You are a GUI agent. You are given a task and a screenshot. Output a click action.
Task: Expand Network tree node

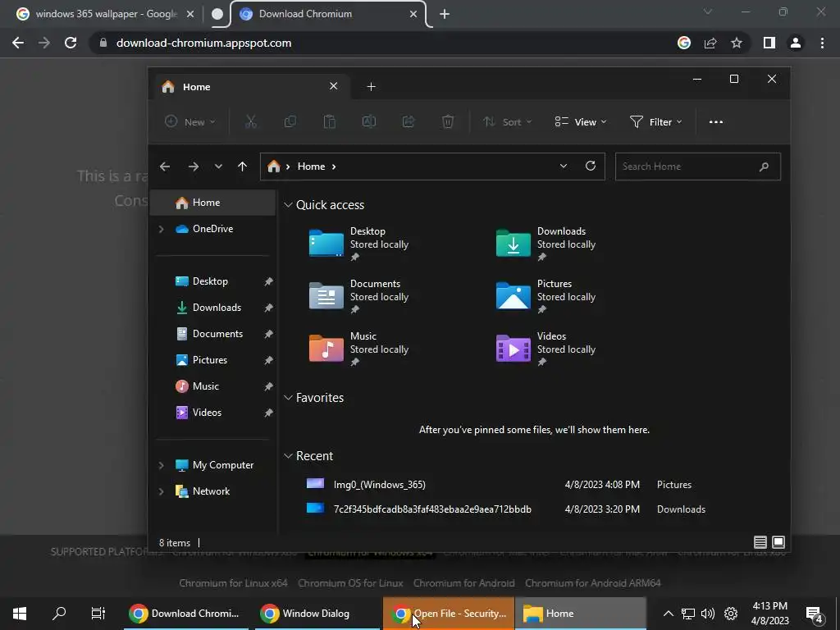161,491
